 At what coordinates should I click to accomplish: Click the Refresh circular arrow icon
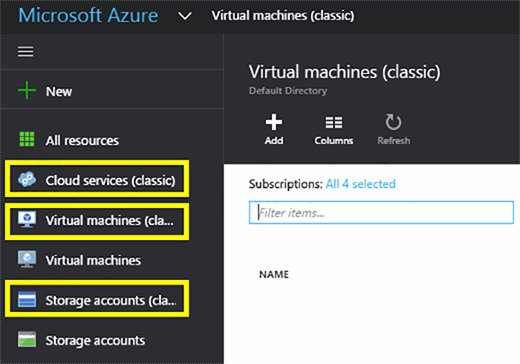[x=393, y=122]
